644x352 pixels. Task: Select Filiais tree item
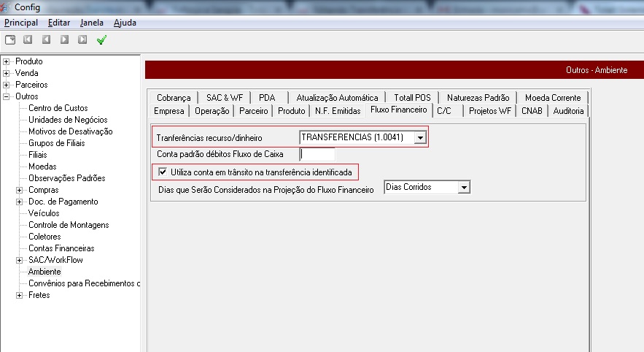(37, 155)
